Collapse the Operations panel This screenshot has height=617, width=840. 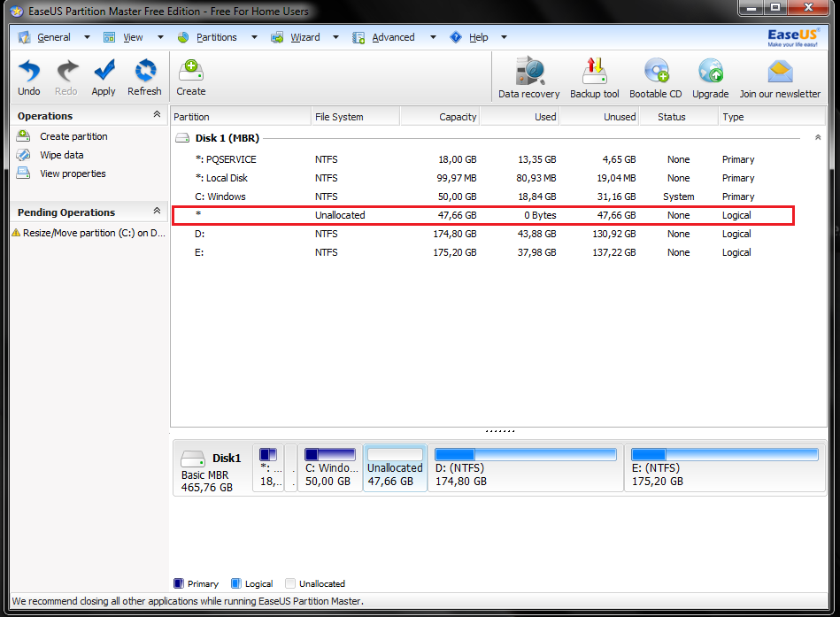(157, 115)
